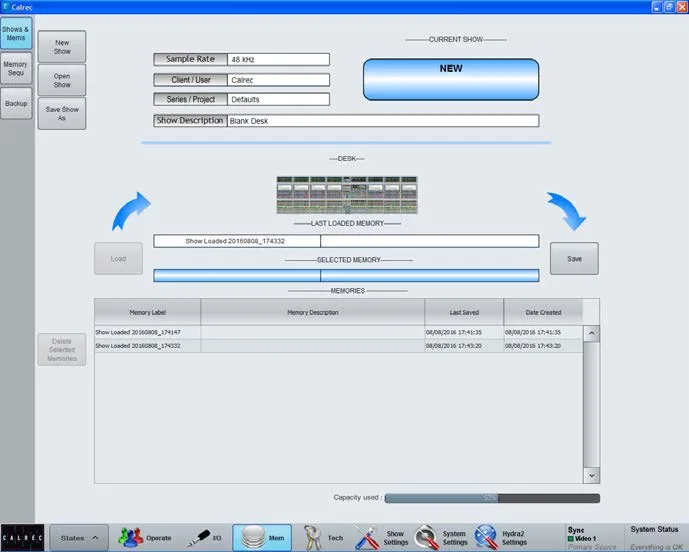Click the NEW current show button
The width and height of the screenshot is (689, 552).
pos(451,80)
